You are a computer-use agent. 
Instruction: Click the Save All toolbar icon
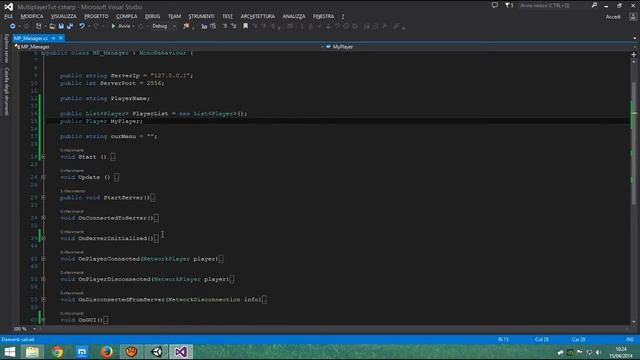point(70,26)
